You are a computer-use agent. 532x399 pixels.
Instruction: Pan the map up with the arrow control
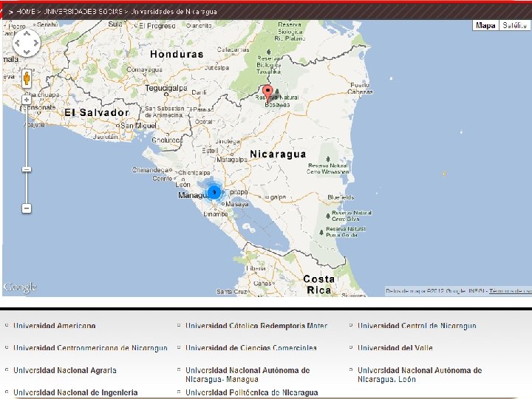tap(27, 34)
